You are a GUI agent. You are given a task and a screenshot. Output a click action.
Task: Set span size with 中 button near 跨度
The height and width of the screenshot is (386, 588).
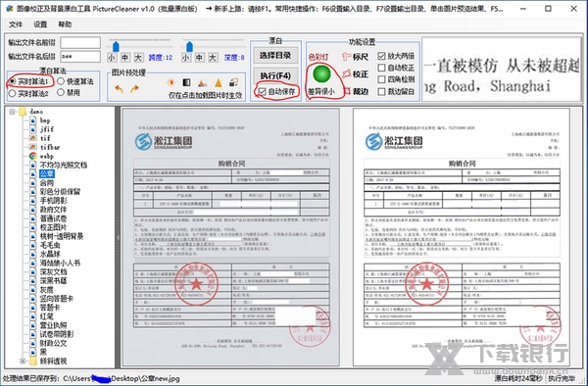(x=125, y=58)
